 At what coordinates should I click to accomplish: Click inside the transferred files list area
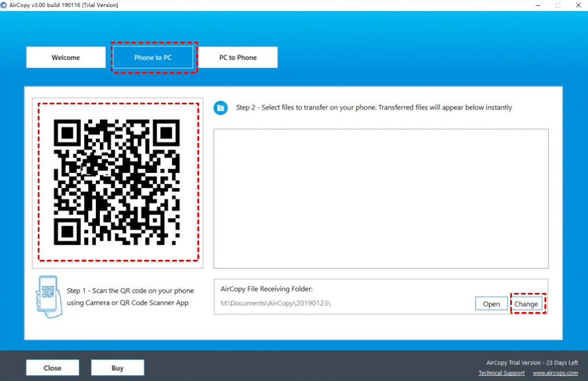[x=381, y=198]
